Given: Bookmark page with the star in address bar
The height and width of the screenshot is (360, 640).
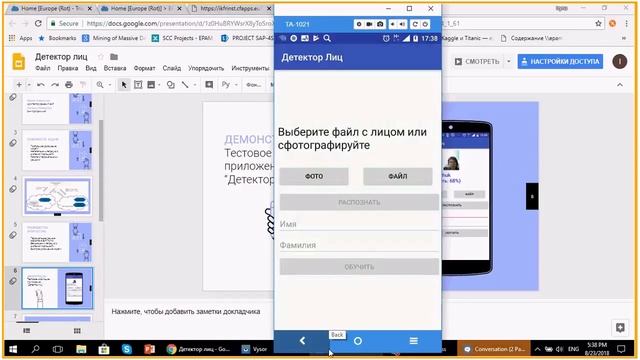Looking at the screenshot, I should [598, 24].
